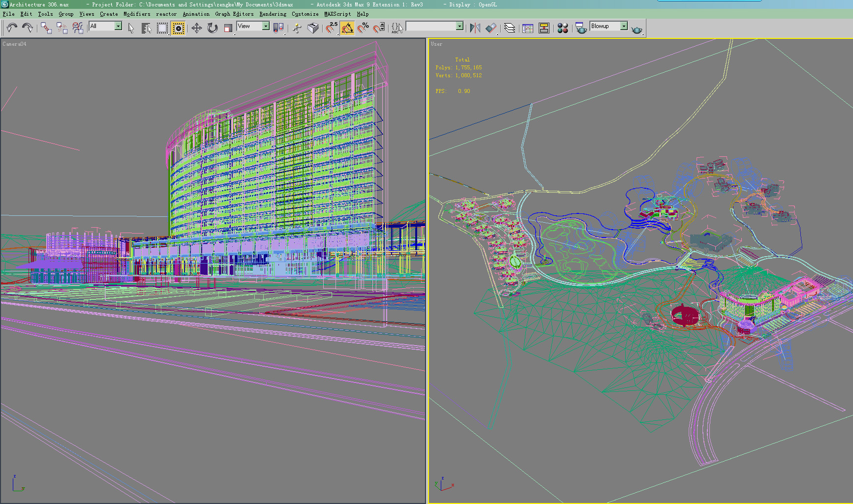Open the Curve Editor icon
853x504 pixels.
coord(528,28)
